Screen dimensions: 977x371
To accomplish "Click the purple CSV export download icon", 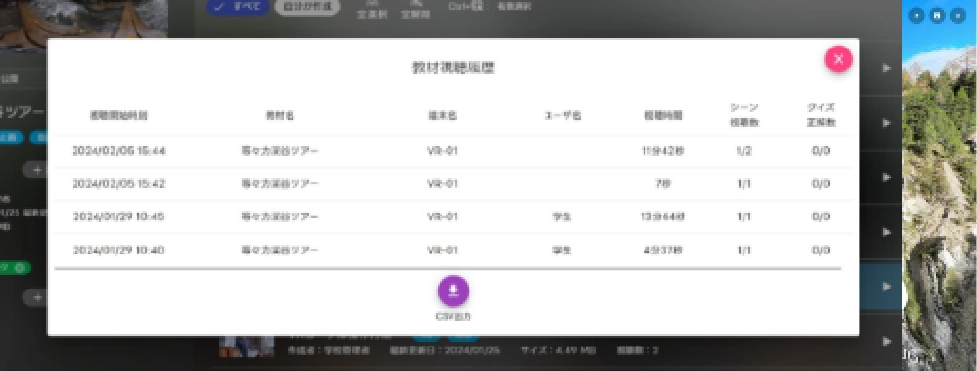I will click(453, 291).
